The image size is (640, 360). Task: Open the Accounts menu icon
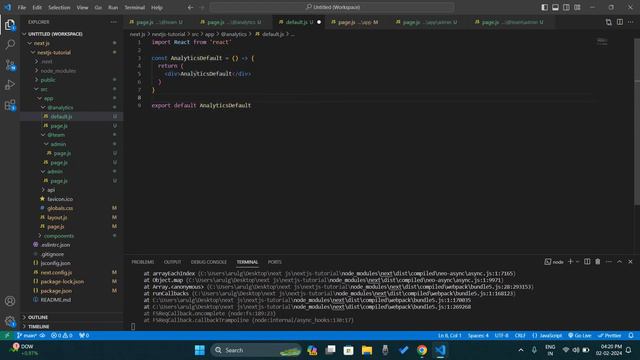10,301
